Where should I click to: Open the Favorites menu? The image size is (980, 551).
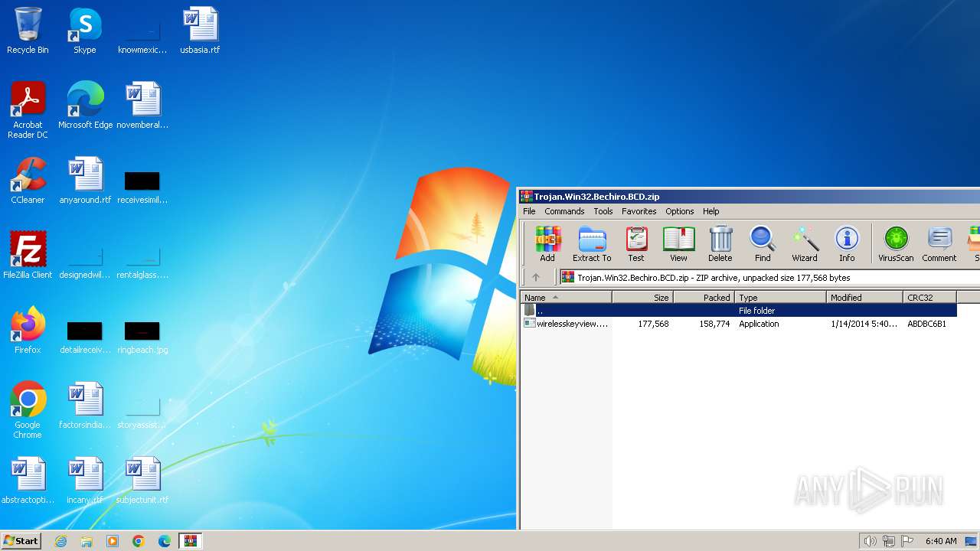[x=639, y=211]
